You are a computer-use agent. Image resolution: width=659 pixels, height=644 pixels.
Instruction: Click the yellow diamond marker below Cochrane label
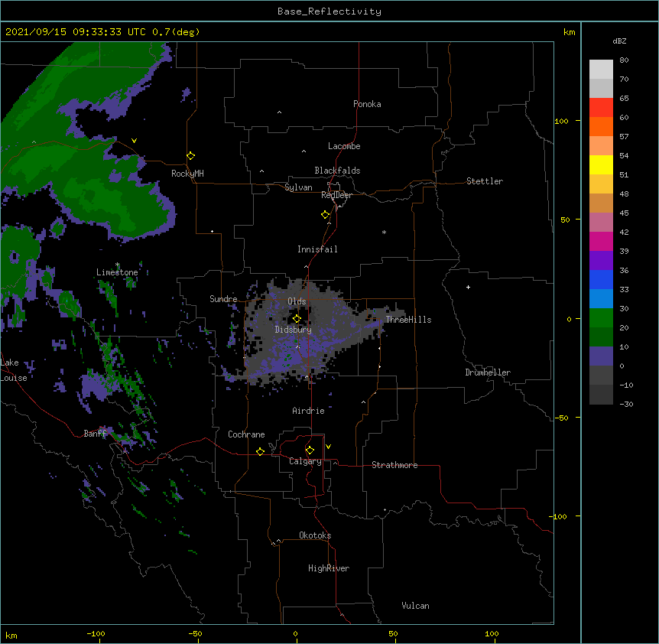tap(260, 451)
